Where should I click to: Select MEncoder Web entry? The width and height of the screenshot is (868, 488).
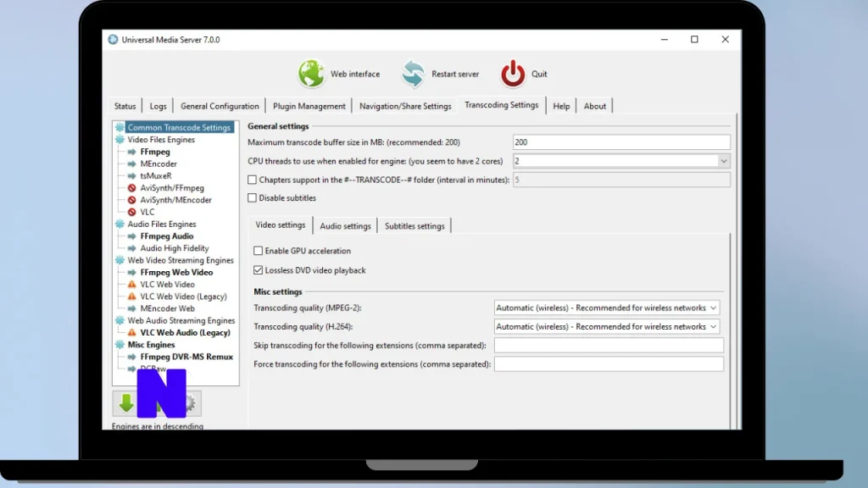click(167, 308)
